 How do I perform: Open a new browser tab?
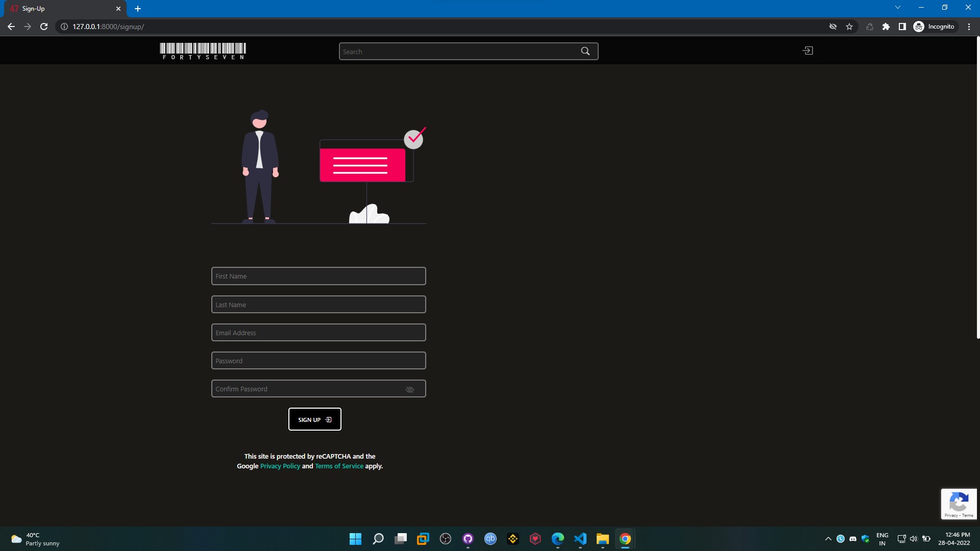point(138,9)
